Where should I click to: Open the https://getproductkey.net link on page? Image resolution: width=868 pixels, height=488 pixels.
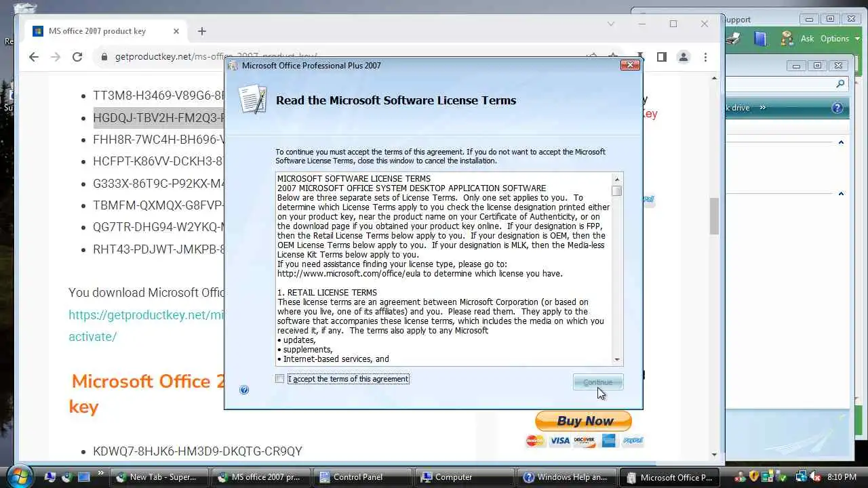point(146,314)
